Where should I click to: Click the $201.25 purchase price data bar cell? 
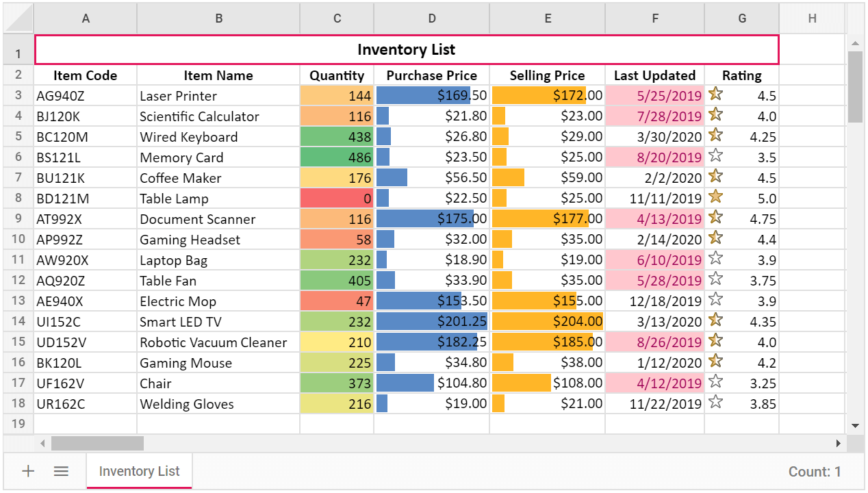point(431,322)
